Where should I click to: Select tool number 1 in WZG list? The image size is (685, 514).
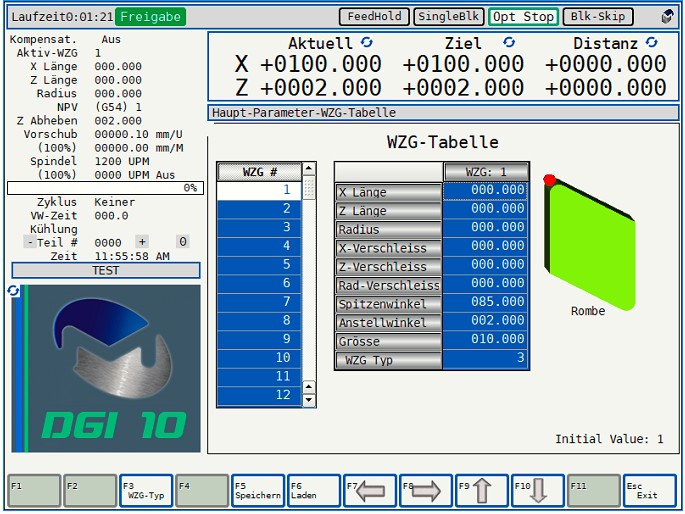click(259, 190)
